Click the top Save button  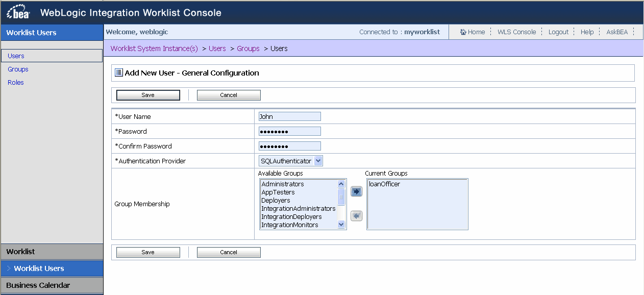click(148, 95)
